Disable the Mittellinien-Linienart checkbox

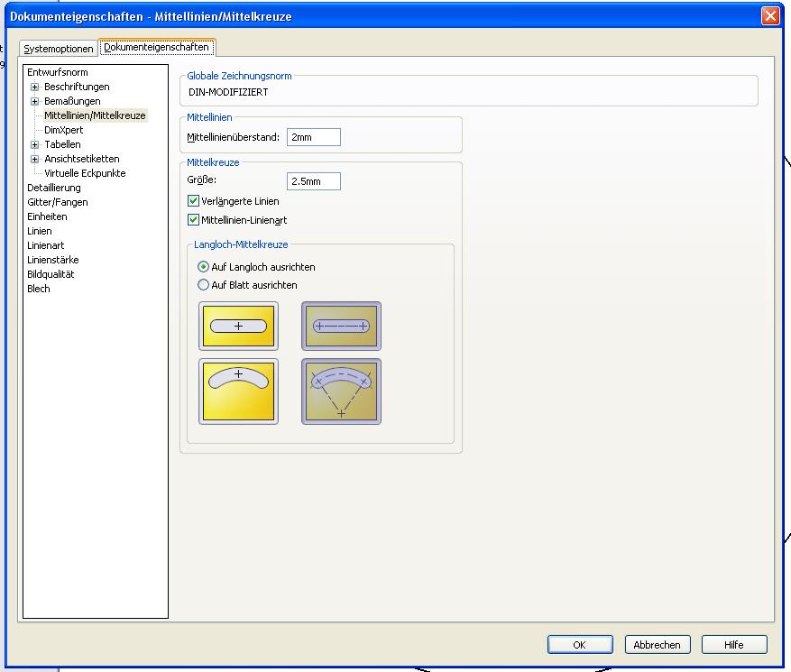pyautogui.click(x=193, y=219)
